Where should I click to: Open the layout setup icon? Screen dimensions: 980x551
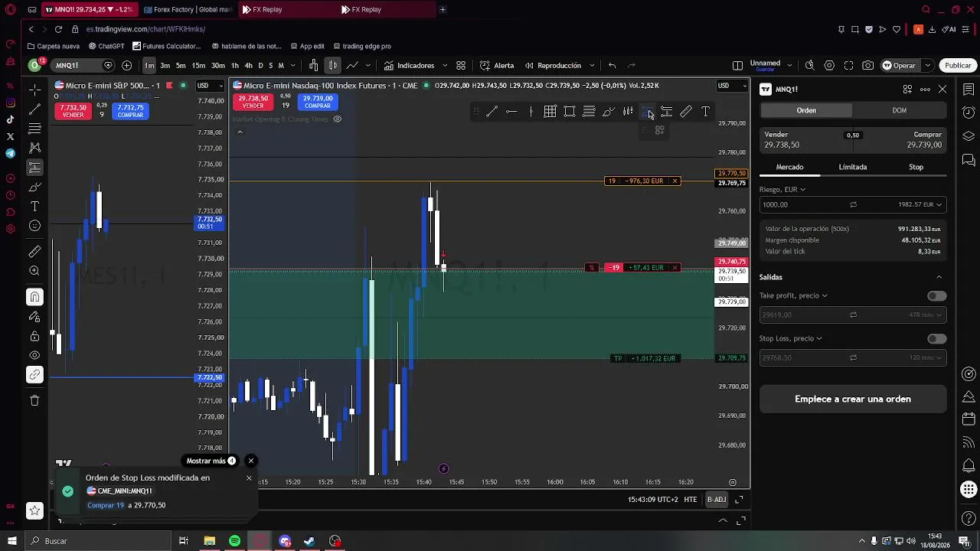(x=737, y=66)
